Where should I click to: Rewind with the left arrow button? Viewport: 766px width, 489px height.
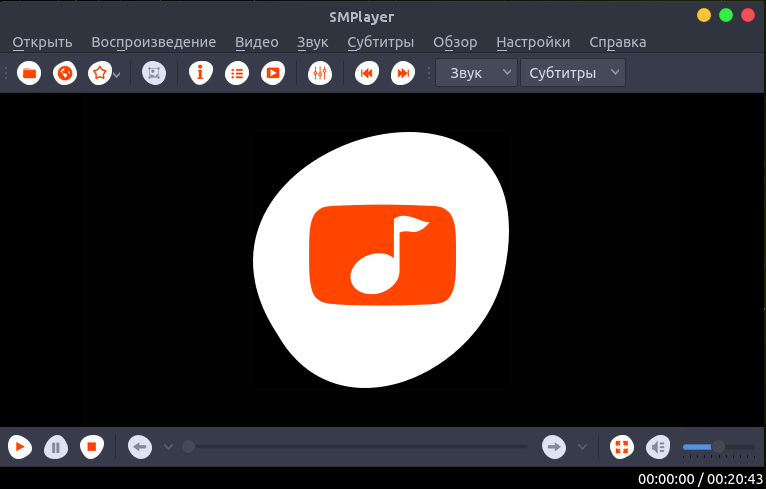click(x=140, y=446)
